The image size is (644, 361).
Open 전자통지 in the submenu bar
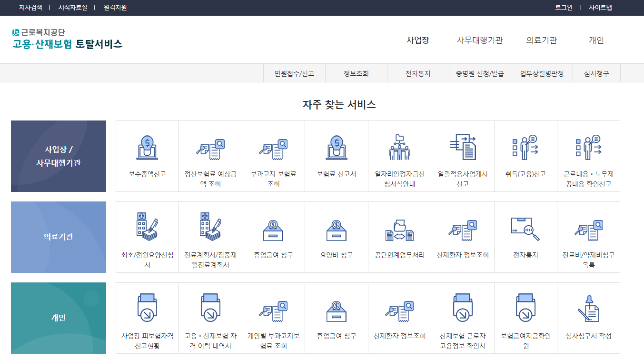(418, 73)
